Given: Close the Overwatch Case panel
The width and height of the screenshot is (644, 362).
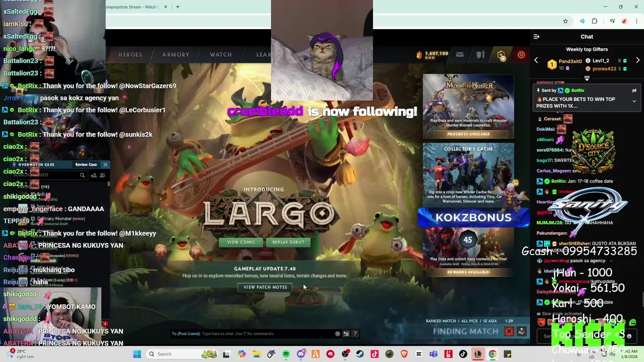Looking at the screenshot, I should [x=105, y=164].
